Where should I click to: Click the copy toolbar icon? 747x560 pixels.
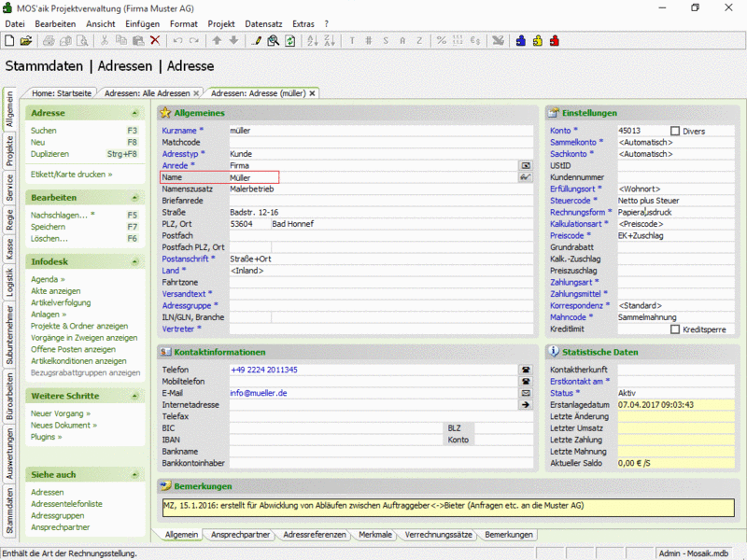pyautogui.click(x=121, y=41)
